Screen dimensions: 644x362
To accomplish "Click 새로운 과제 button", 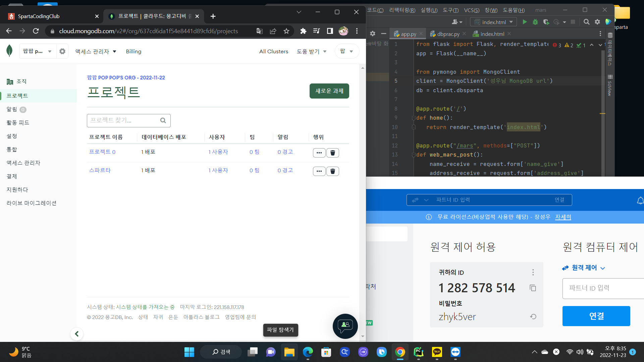I will [x=329, y=91].
